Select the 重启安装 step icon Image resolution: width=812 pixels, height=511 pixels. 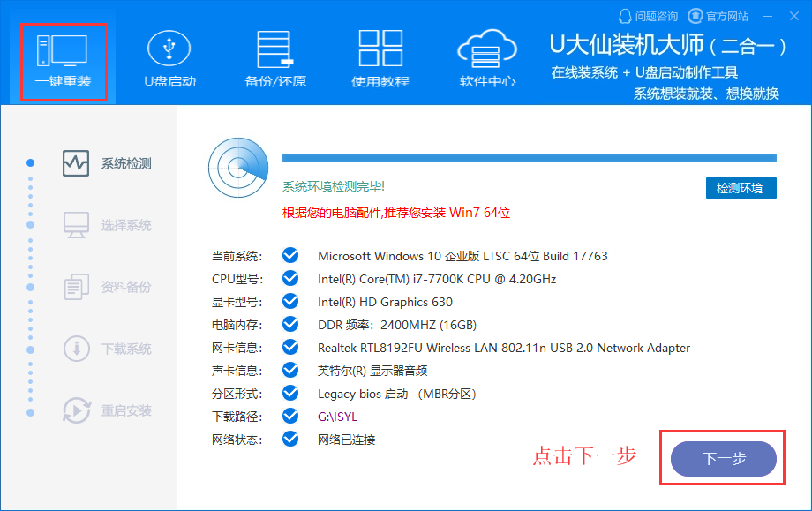pyautogui.click(x=77, y=410)
